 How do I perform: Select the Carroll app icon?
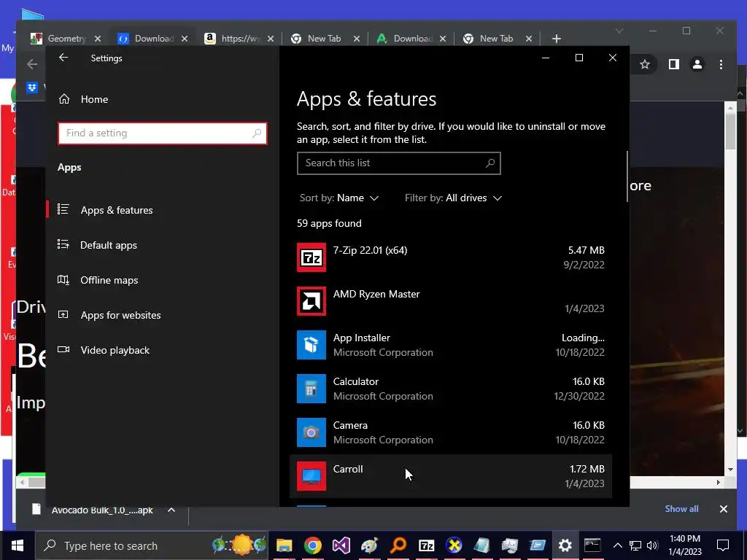pyautogui.click(x=311, y=476)
